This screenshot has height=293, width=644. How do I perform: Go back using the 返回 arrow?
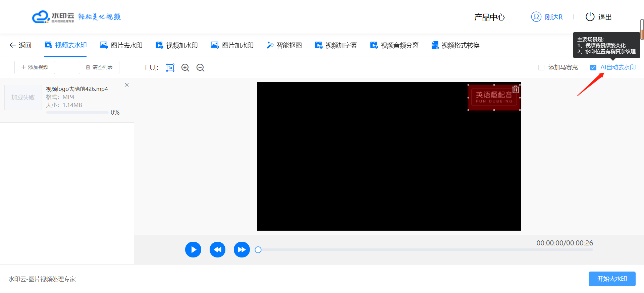pos(20,45)
